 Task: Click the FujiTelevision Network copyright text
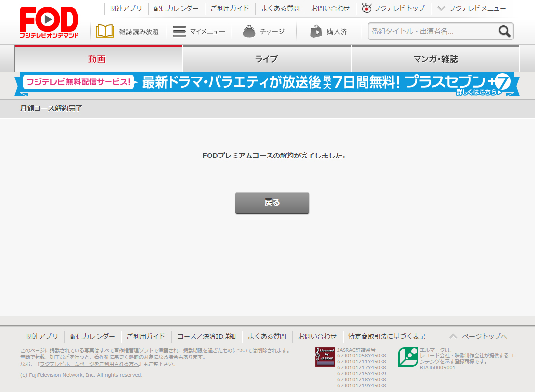[x=81, y=375]
